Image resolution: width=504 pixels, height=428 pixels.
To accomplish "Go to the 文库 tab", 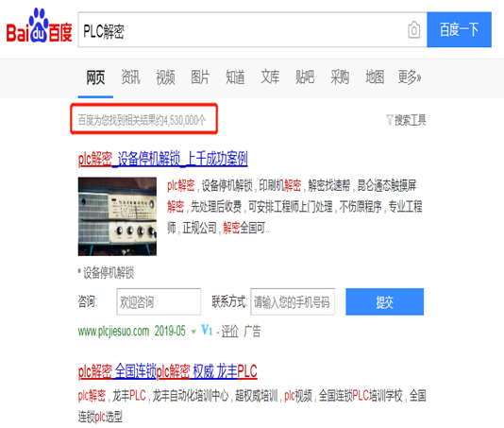I will (x=270, y=77).
